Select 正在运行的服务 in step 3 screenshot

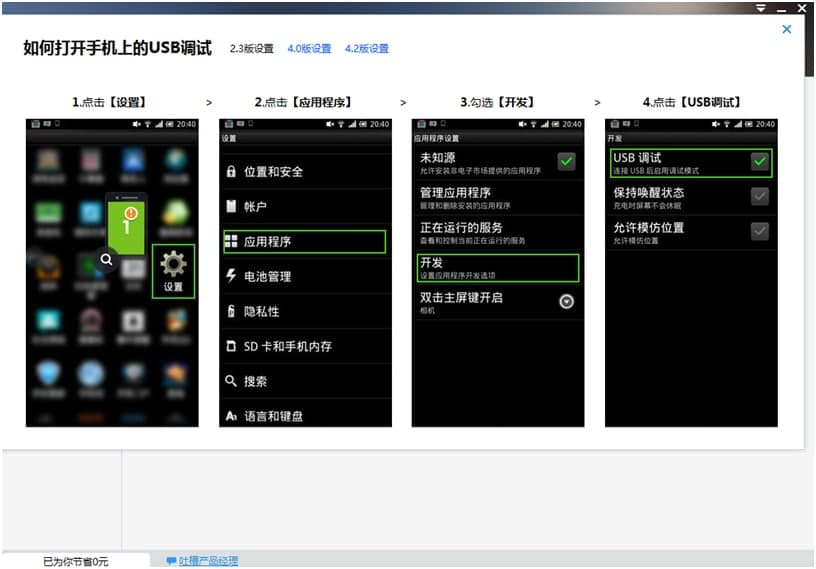[498, 233]
